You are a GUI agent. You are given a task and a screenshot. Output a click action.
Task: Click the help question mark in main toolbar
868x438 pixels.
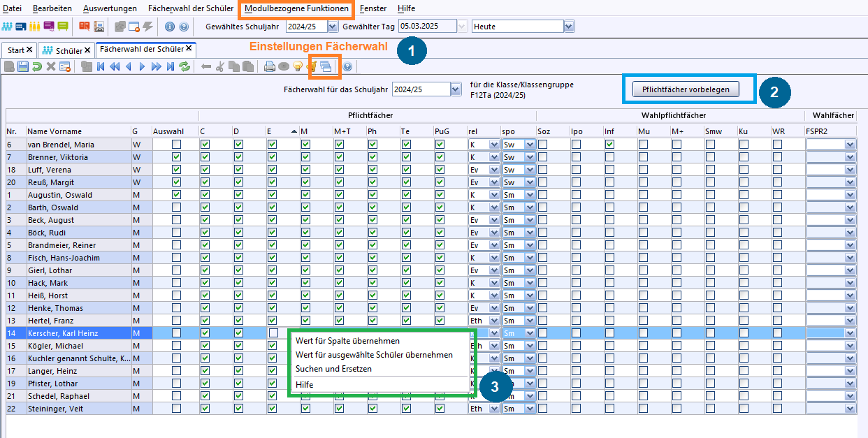[184, 27]
